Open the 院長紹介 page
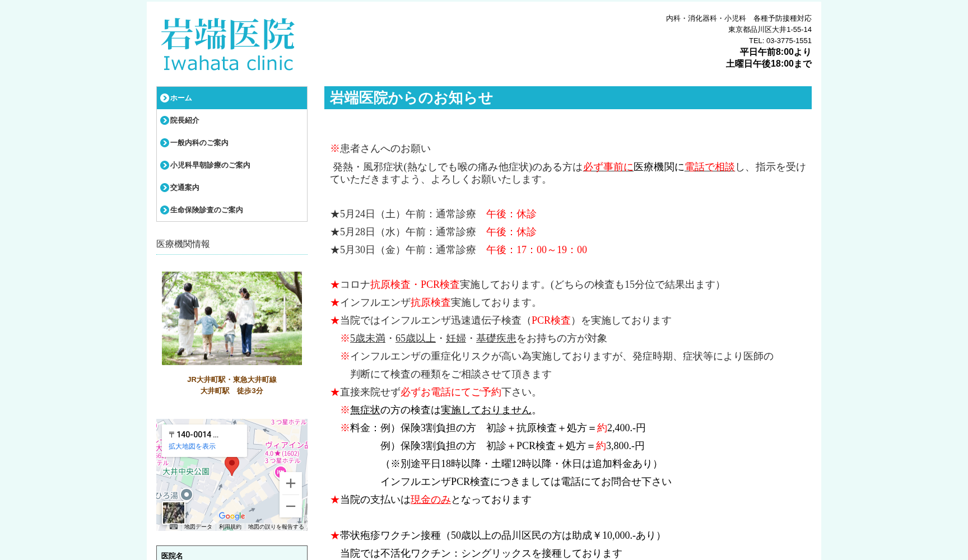 tap(184, 120)
